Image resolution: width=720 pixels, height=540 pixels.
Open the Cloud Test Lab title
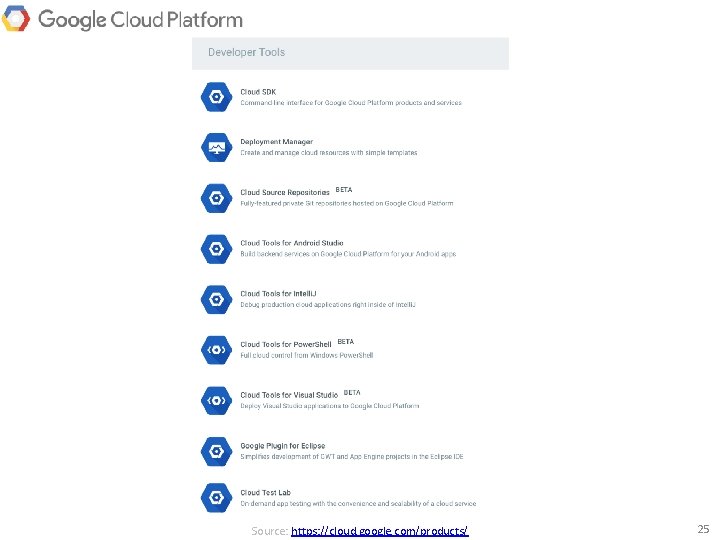(265, 492)
